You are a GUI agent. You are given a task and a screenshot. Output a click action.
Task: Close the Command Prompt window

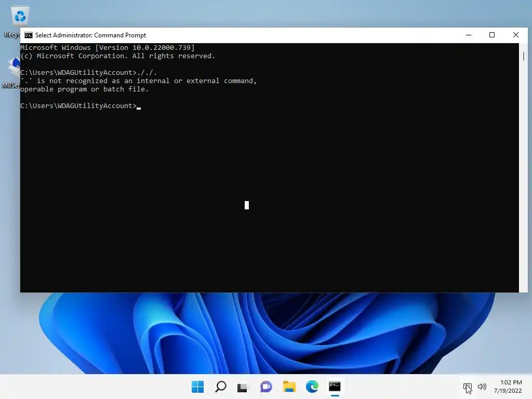coord(516,35)
